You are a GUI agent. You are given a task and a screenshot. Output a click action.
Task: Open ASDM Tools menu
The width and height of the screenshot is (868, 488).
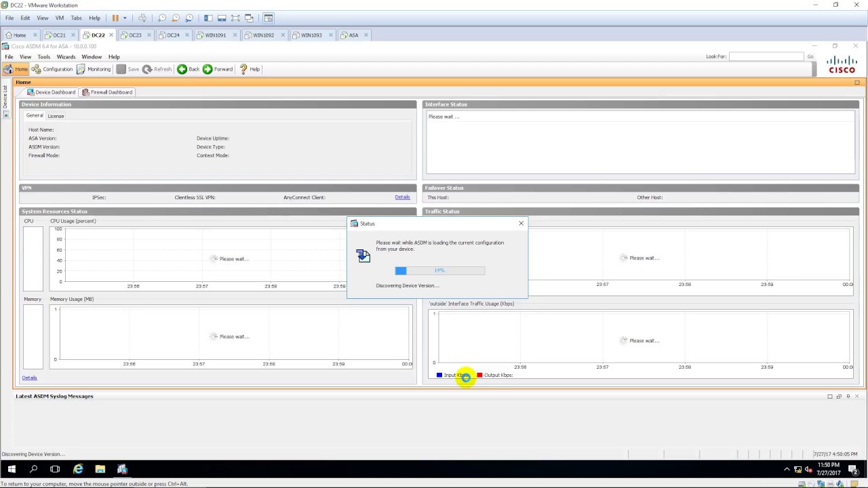(44, 57)
